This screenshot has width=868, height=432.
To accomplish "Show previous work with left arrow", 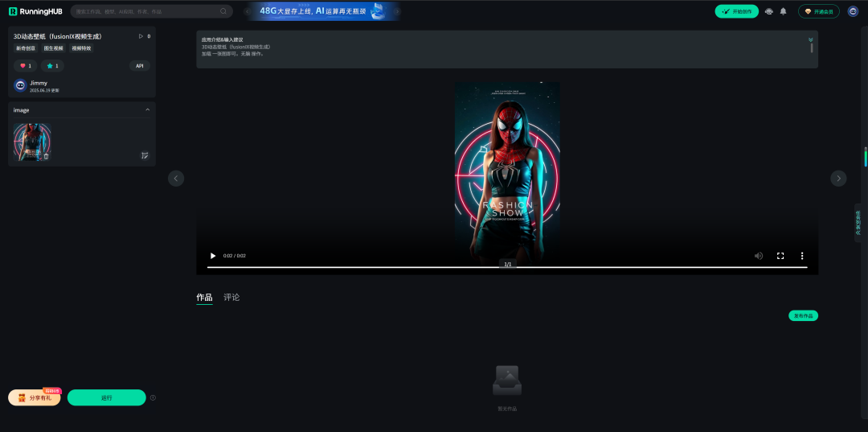I will 176,179.
